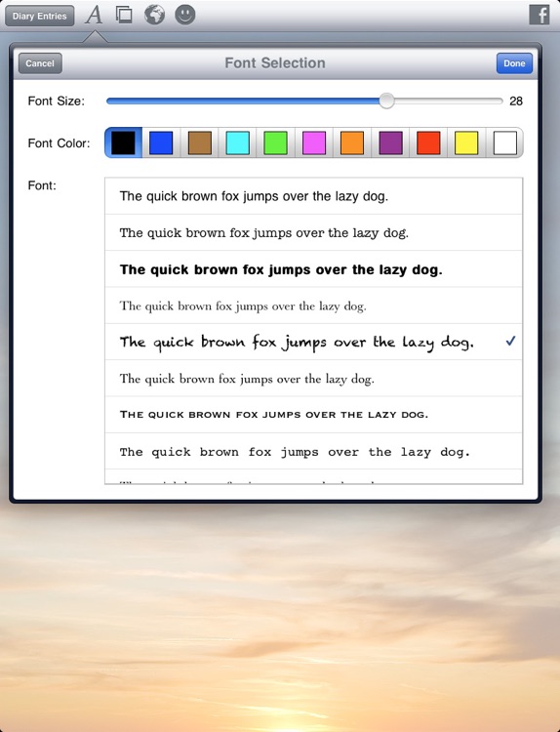Select the blue font color
The width and height of the screenshot is (560, 732).
click(161, 142)
